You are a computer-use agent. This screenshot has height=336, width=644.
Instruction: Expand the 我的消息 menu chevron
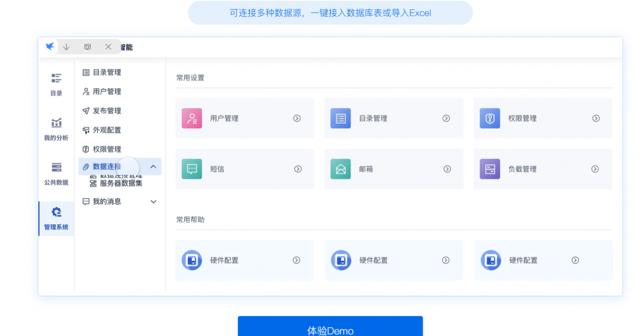(x=153, y=202)
